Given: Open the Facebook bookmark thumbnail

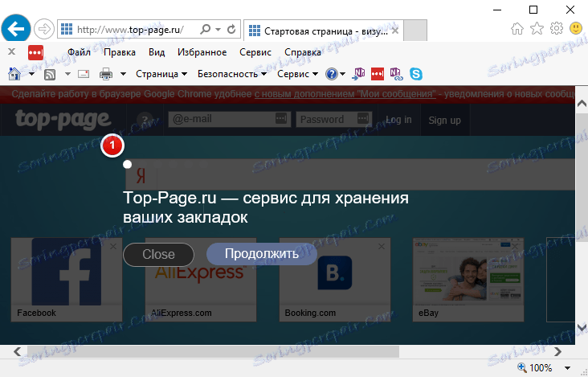Looking at the screenshot, I should click(x=67, y=280).
